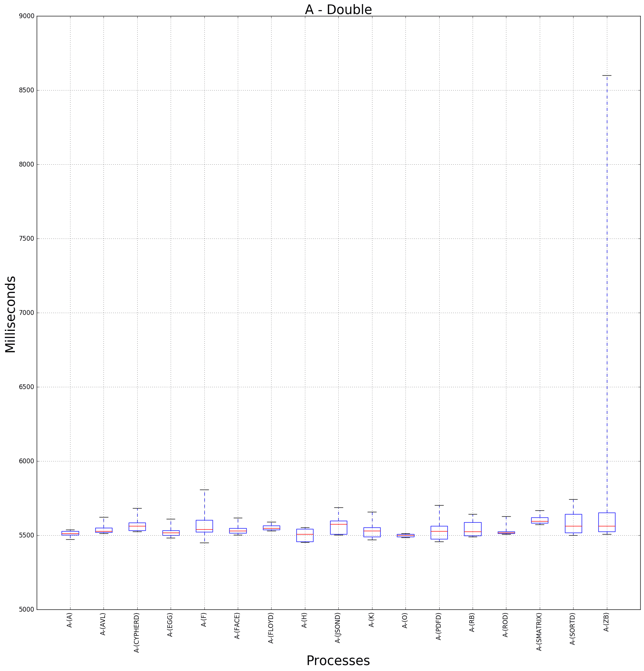Click the y-axis tick label '9000'
The width and height of the screenshot is (644, 671).
pyautogui.click(x=27, y=16)
